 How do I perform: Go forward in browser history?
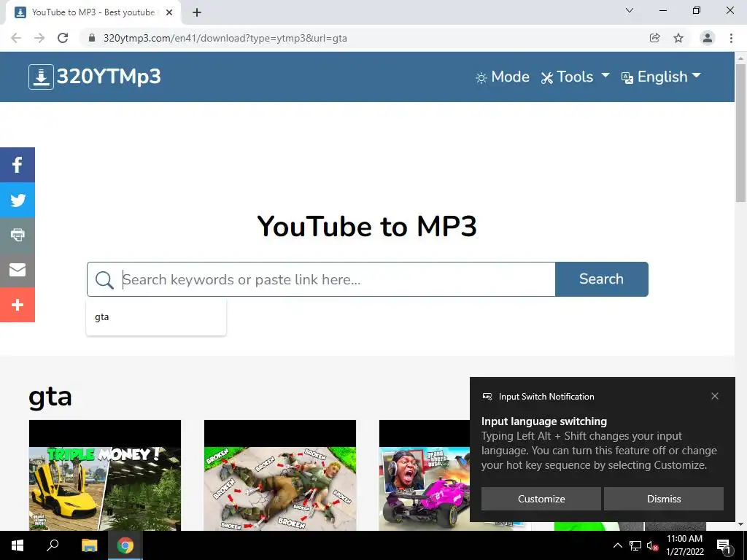[x=39, y=38]
